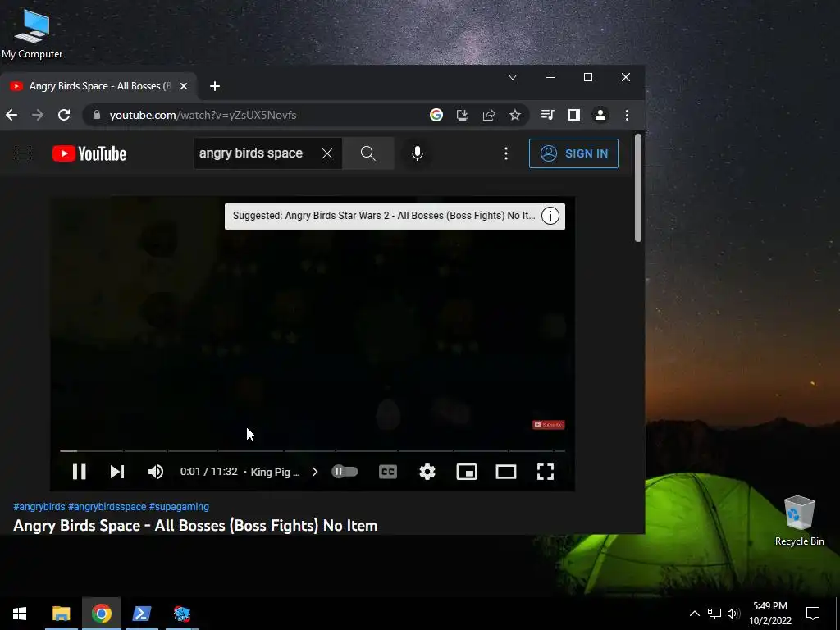Click the Subscribe watermark in video
This screenshot has height=630, width=840.
tap(549, 425)
